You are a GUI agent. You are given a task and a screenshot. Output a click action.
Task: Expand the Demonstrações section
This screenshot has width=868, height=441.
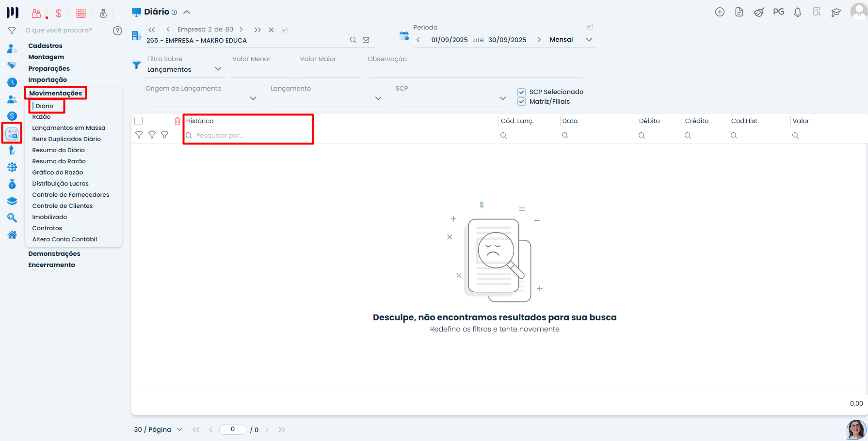point(54,254)
